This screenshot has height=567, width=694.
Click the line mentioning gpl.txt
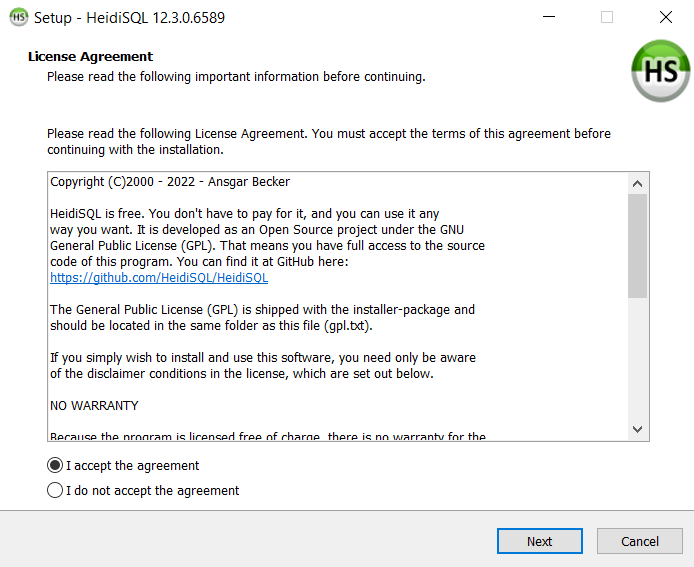click(211, 326)
